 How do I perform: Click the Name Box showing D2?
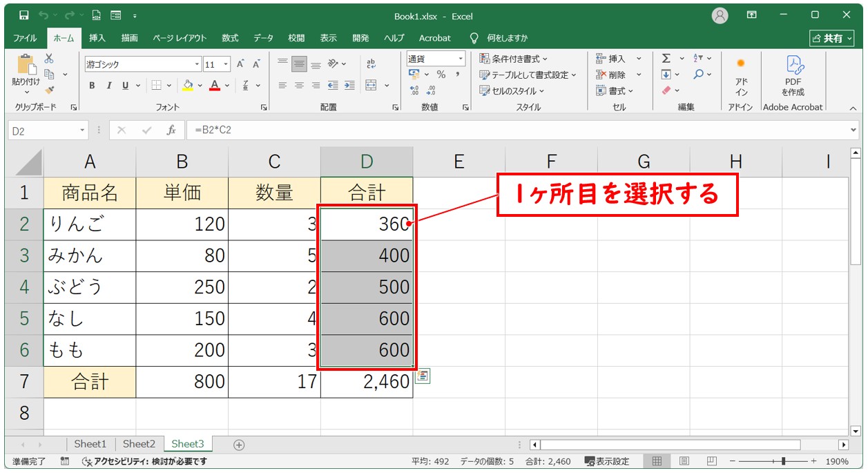43,130
